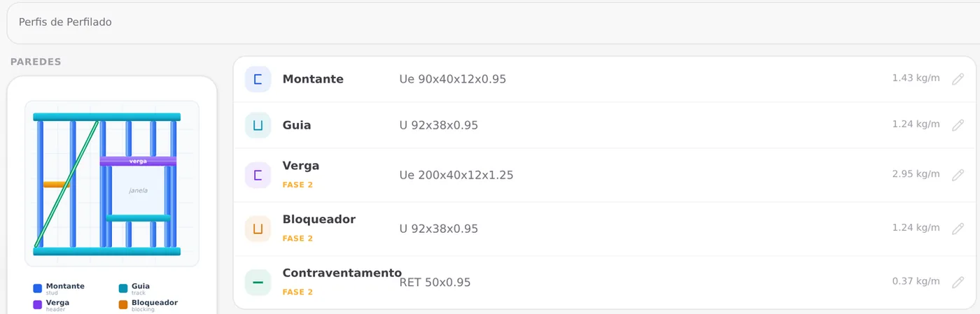Image resolution: width=980 pixels, height=314 pixels.
Task: Click the green Contraventamento strap icon
Action: (258, 283)
